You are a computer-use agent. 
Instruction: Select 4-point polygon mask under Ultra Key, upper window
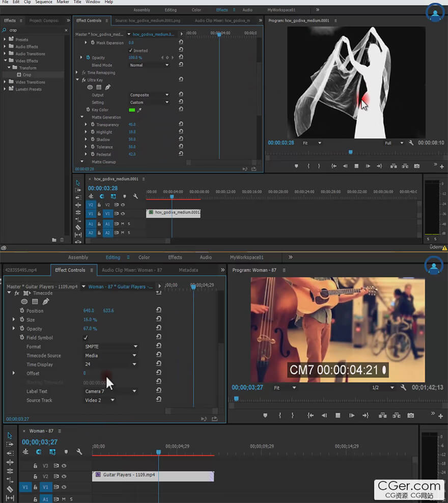tap(99, 87)
